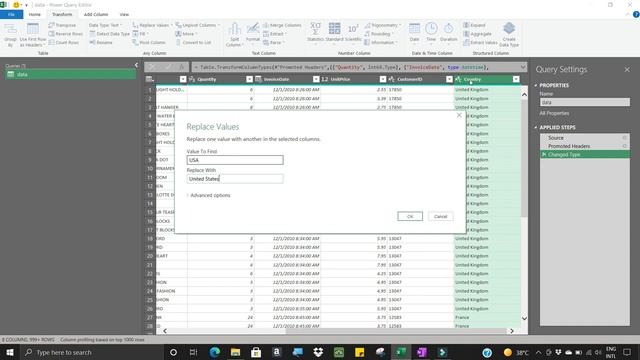Click the Group By icon

[10, 35]
